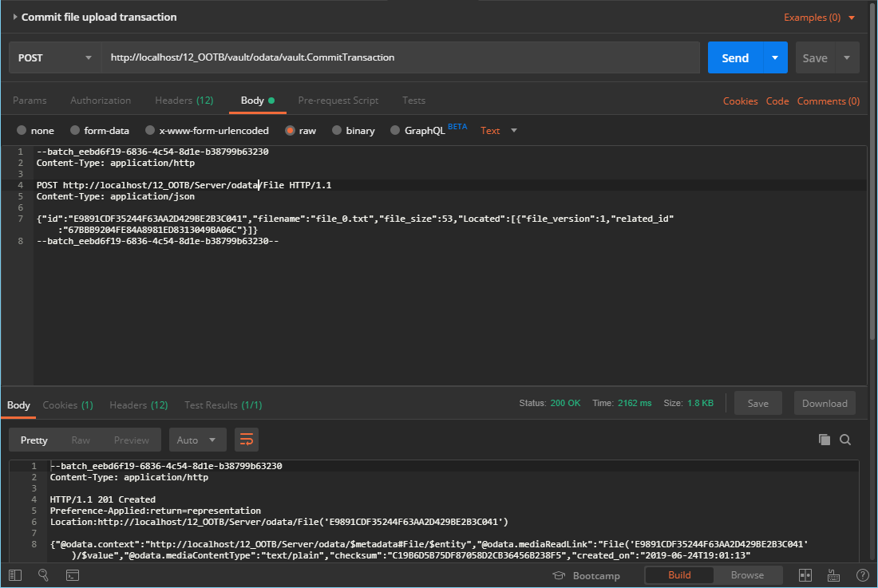Open the Postman console icon
This screenshot has height=588, width=878.
(72, 575)
